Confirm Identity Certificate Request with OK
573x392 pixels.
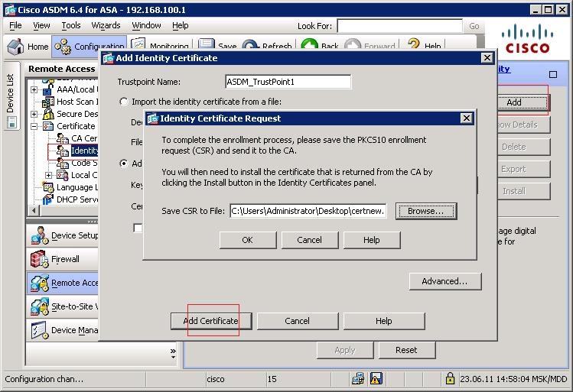tap(247, 240)
